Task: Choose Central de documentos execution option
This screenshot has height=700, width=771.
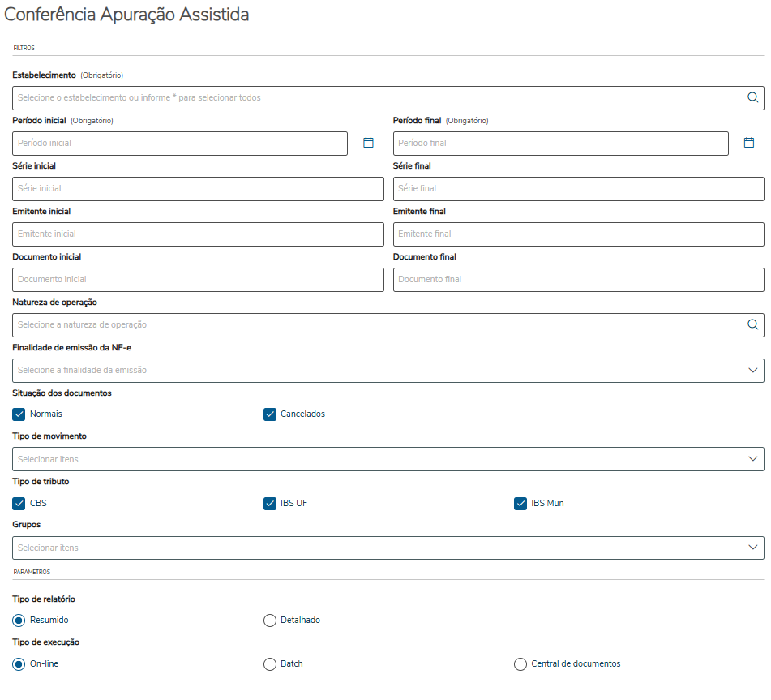Action: point(520,663)
